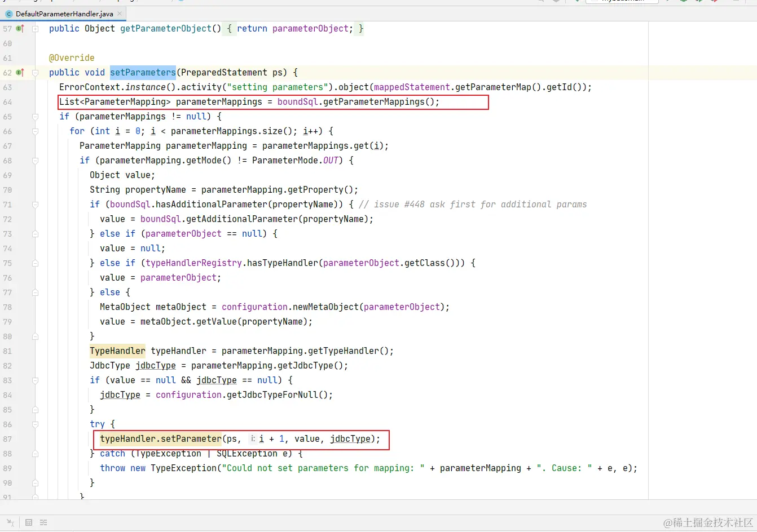Screen dimensions: 757x532
Task: Click typeHandlerRegistry on line 75
Action: tap(193, 263)
